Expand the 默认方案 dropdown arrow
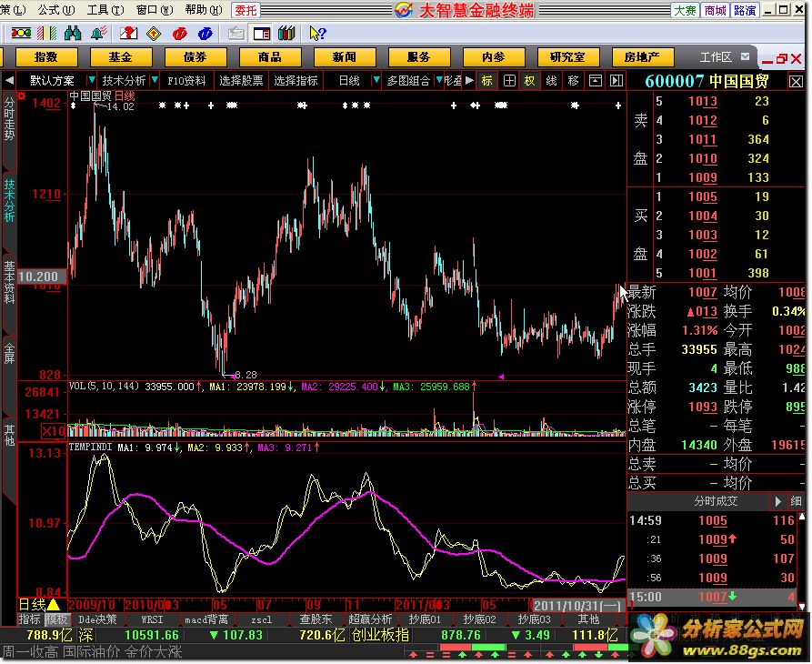 (x=92, y=80)
